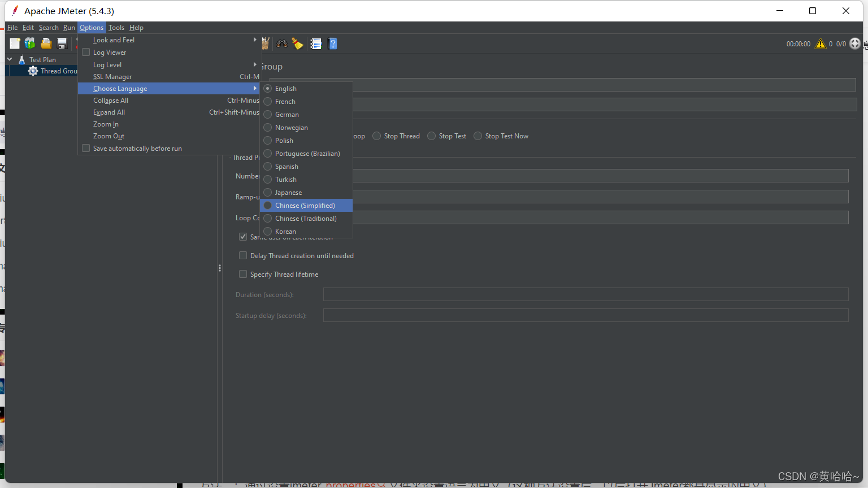Open the Search menu
The image size is (868, 488).
pos(49,27)
